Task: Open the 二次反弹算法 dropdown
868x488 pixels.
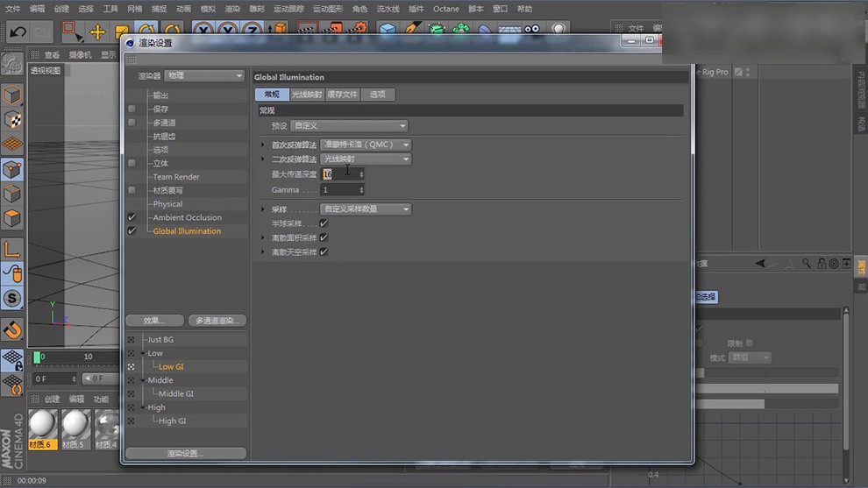Action: click(x=365, y=159)
